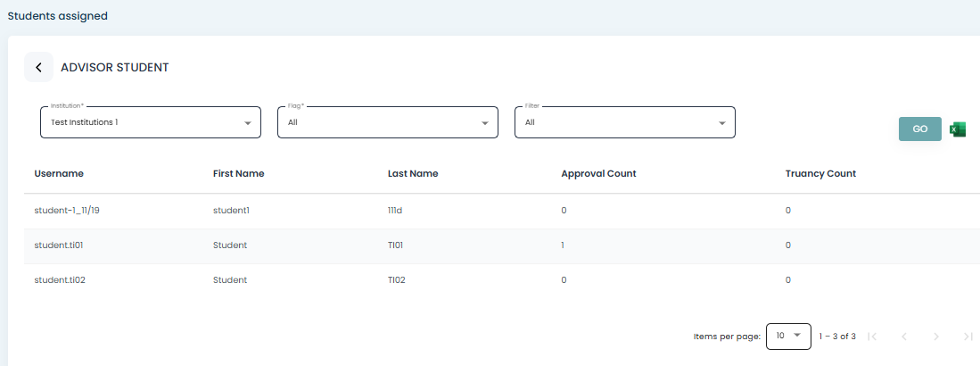Sort by the Approval Count column
980x366 pixels.
598,173
